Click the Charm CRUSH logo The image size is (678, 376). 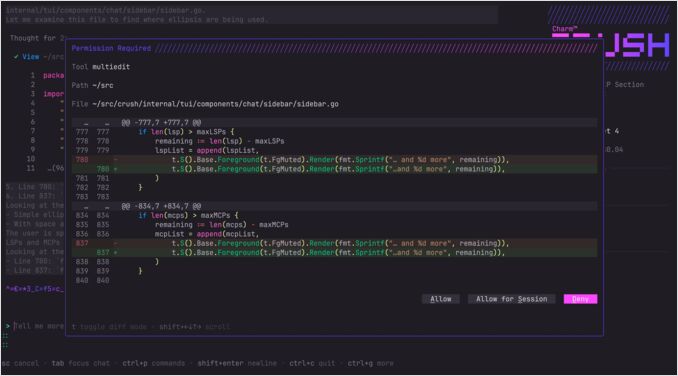point(610,42)
